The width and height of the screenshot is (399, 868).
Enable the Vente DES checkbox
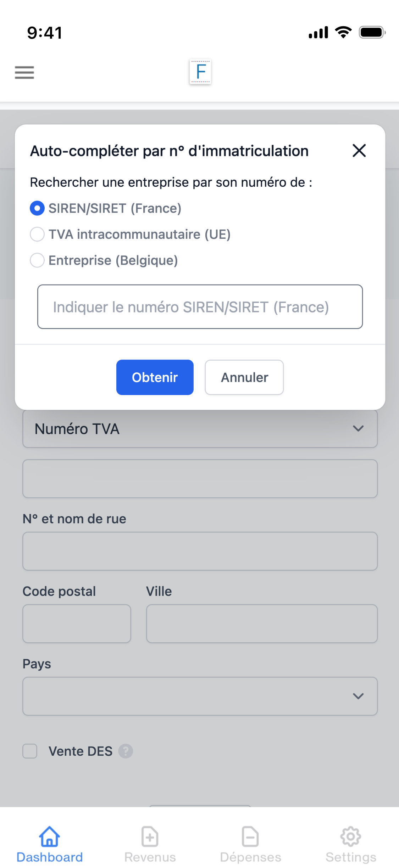pyautogui.click(x=30, y=751)
